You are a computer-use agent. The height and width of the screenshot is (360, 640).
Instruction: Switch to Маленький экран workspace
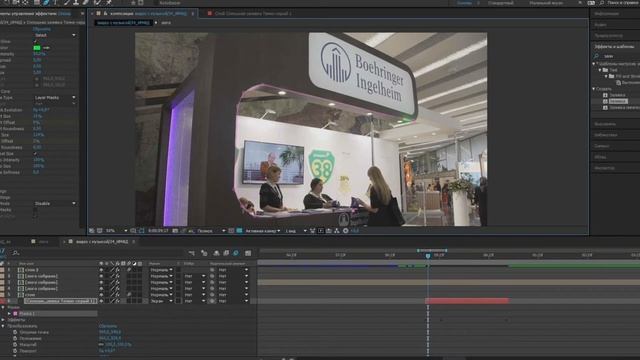pos(546,3)
